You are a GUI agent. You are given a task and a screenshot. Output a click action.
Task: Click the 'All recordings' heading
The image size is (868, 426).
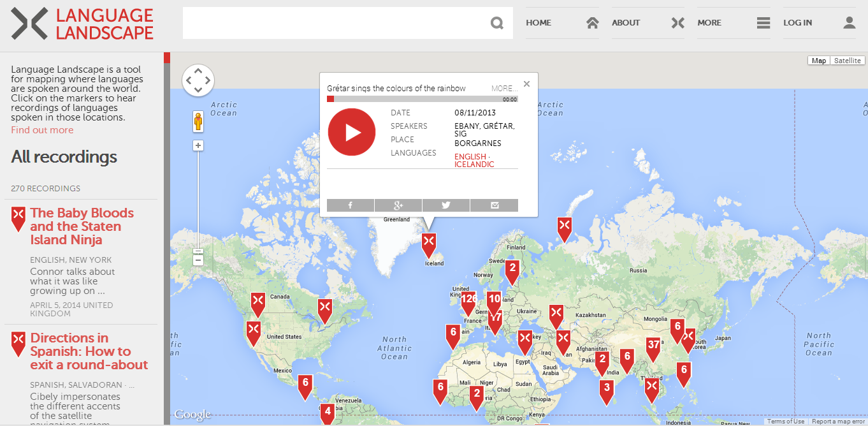pyautogui.click(x=64, y=157)
